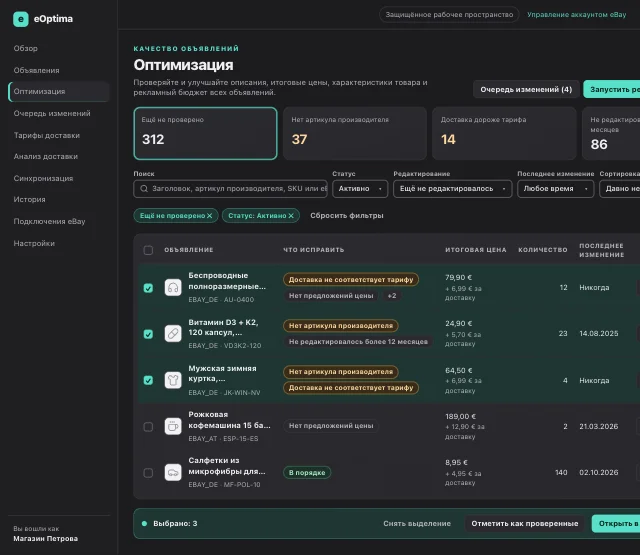Open Тарифы доставки in the sidebar

click(47, 135)
